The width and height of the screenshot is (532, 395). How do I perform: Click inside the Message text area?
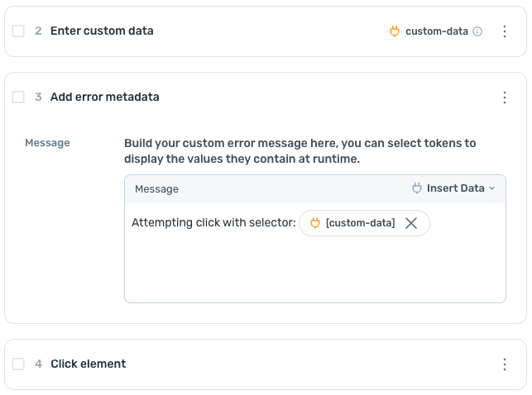tap(315, 253)
